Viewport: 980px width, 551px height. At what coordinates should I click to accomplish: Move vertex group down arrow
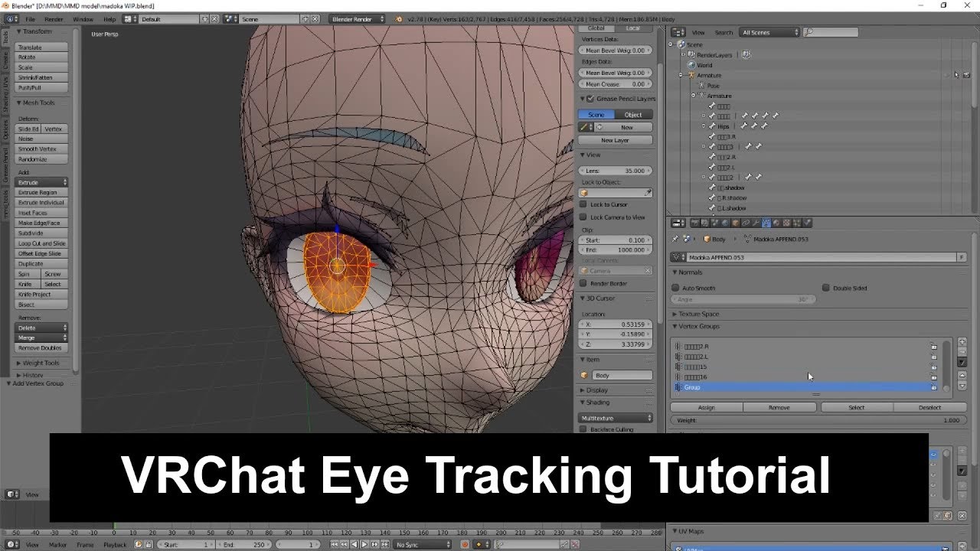[962, 386]
